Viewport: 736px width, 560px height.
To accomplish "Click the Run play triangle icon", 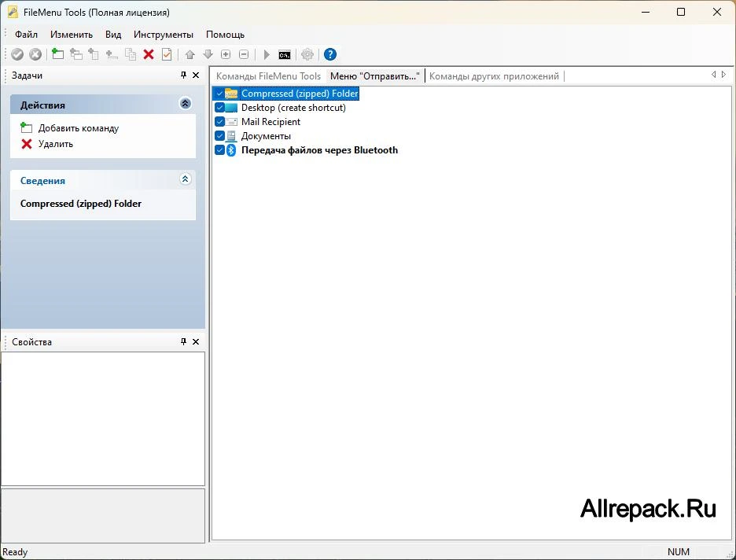I will [x=267, y=54].
